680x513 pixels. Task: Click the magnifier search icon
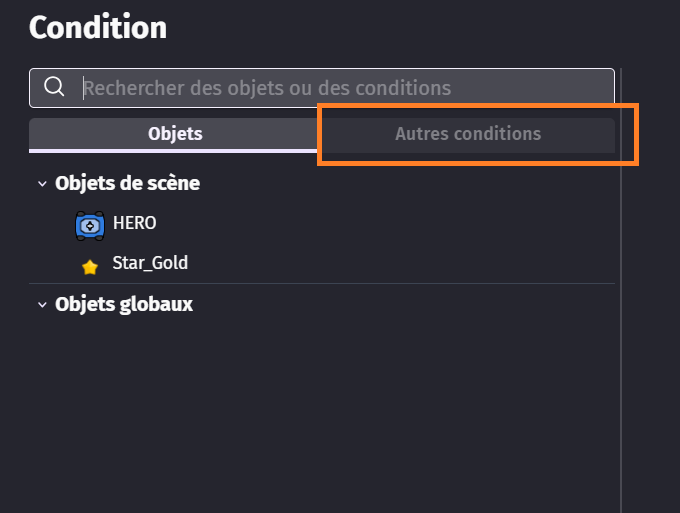(54, 88)
